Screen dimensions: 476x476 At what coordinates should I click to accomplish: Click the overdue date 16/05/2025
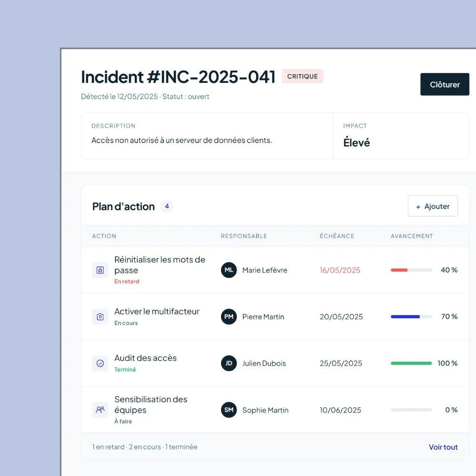(x=340, y=270)
